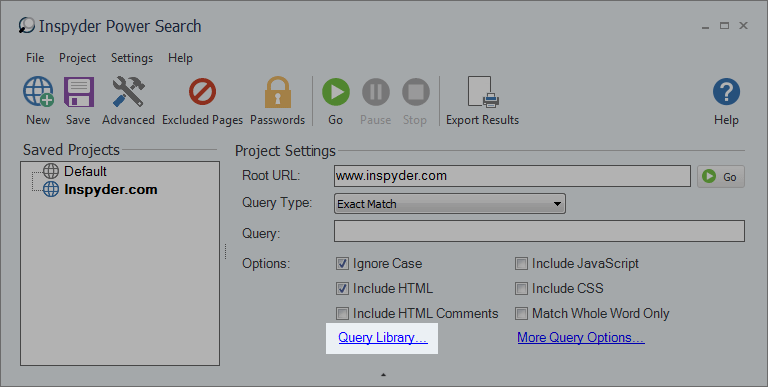
Task: Click the Default project globe icon
Action: point(51,171)
